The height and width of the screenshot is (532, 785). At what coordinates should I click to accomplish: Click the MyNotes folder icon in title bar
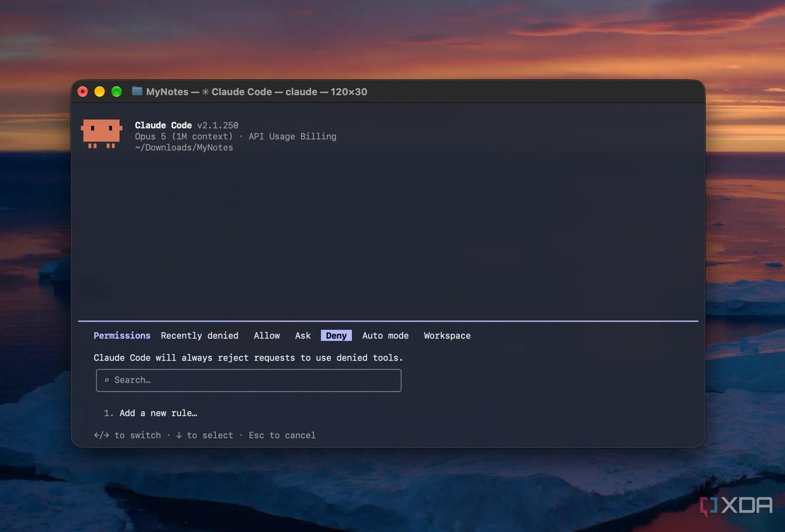point(137,91)
